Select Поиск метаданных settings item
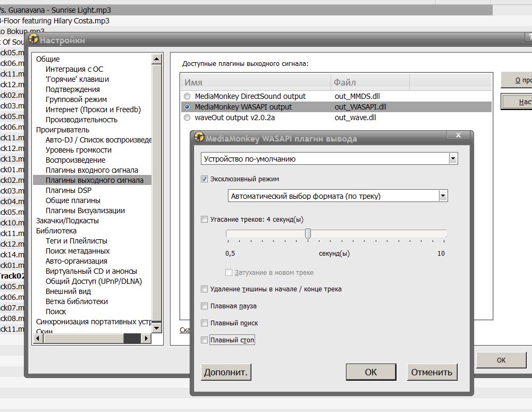 78,251
